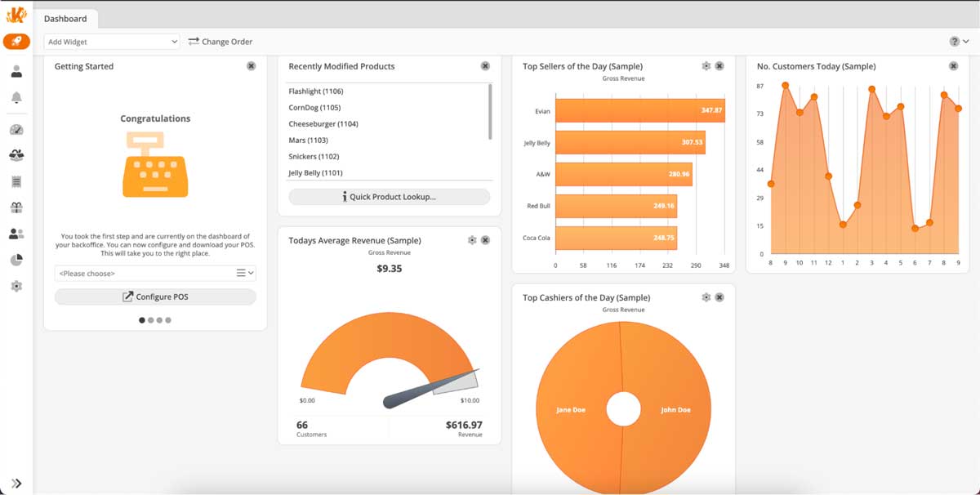Switch to the Dashboard tab
Viewport: 980px width, 495px height.
pos(67,18)
